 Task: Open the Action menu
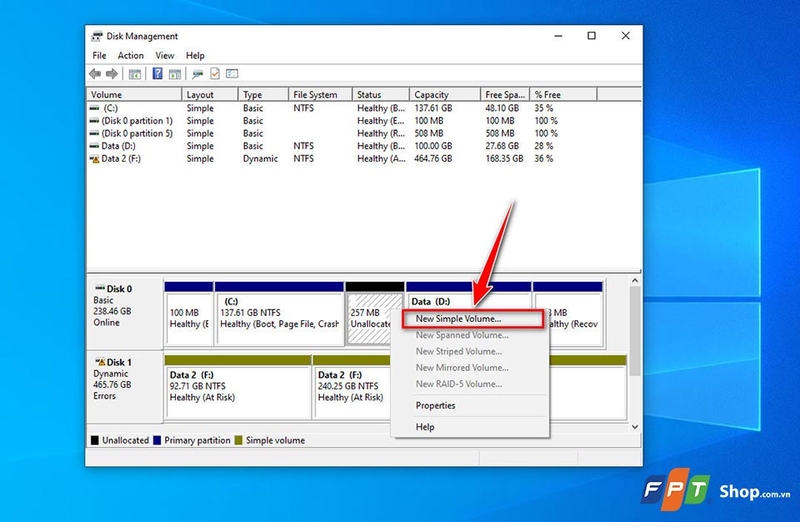tap(131, 55)
